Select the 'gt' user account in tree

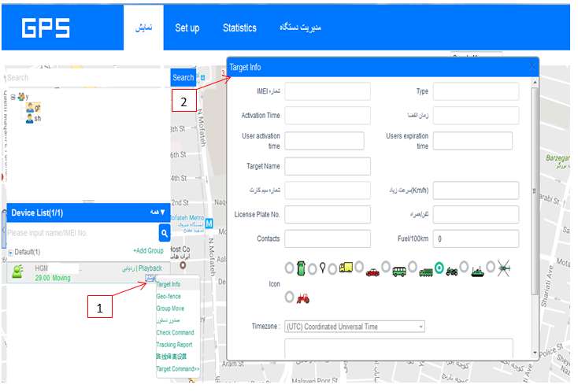point(34,108)
